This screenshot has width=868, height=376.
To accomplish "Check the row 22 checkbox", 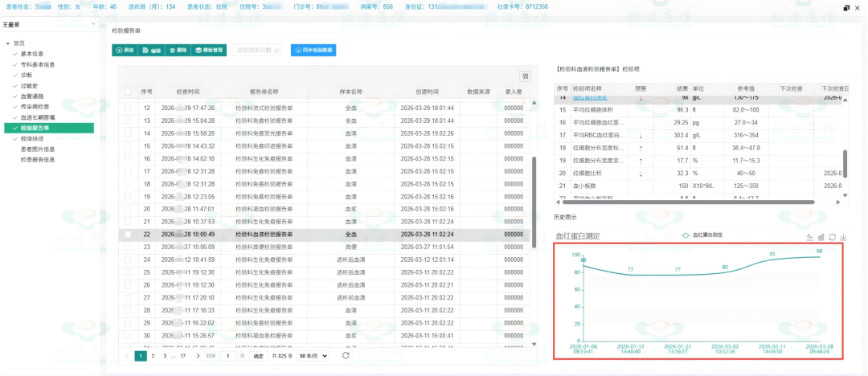I will tap(128, 235).
